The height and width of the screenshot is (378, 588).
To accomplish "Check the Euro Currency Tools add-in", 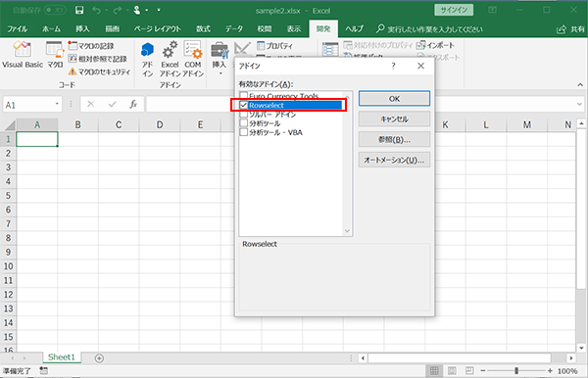I will (x=244, y=96).
